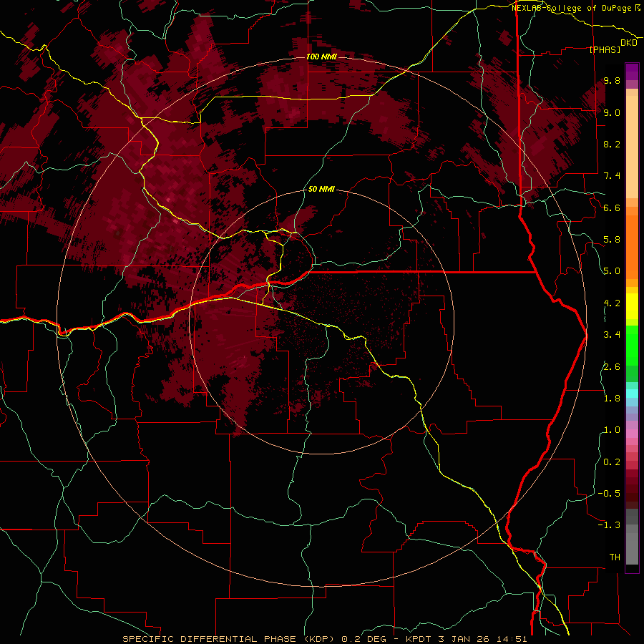Click the 3.4 value on the color scale
The image size is (644, 644).
(612, 335)
